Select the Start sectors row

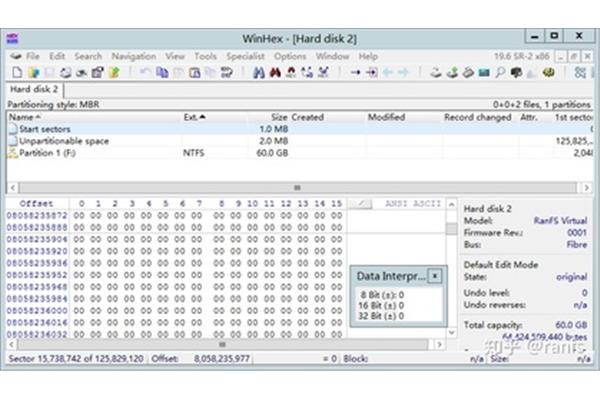300,129
